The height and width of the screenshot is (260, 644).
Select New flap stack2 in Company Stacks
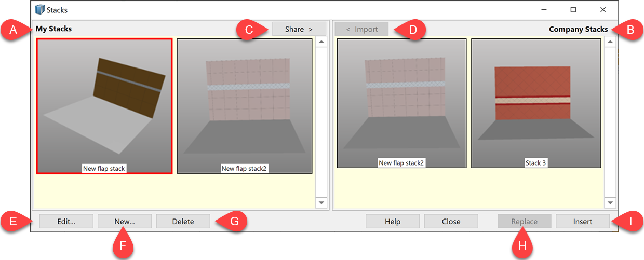pos(401,103)
